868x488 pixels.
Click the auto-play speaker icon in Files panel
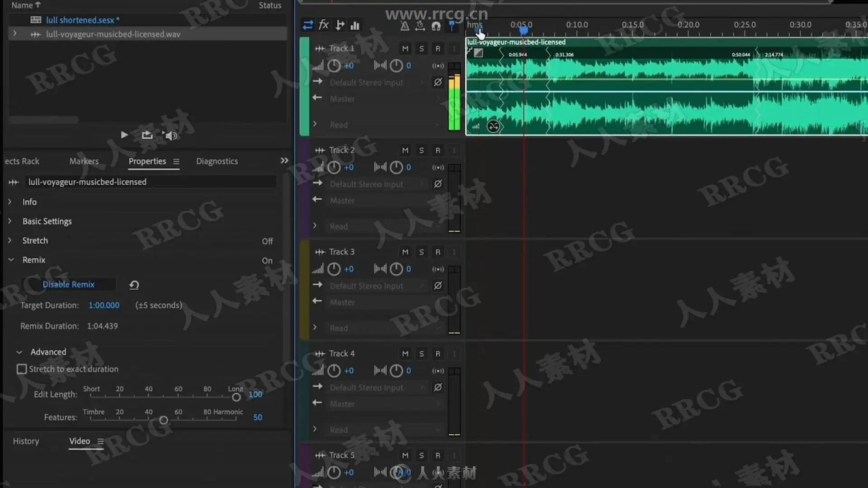[x=171, y=135]
